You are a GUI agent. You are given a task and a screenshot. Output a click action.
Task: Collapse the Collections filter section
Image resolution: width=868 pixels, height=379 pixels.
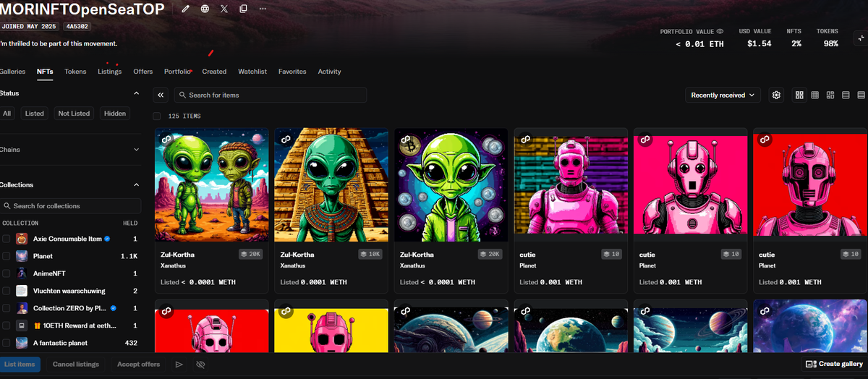click(137, 184)
